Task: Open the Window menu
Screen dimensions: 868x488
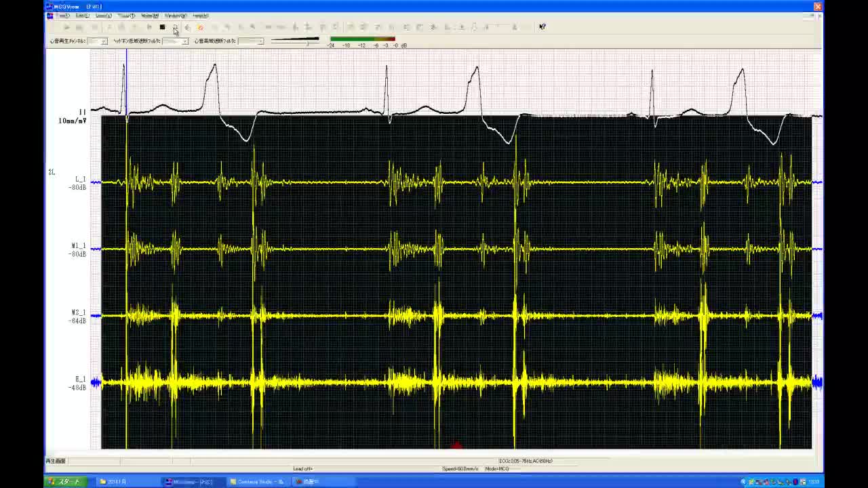Action: pos(175,16)
